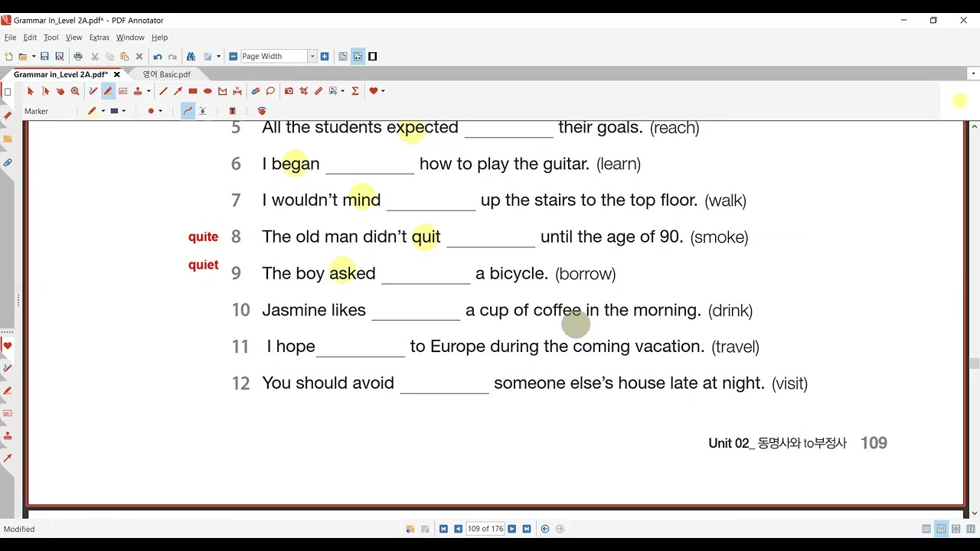Open the marker color dropdown
This screenshot has width=980, height=551.
103,111
